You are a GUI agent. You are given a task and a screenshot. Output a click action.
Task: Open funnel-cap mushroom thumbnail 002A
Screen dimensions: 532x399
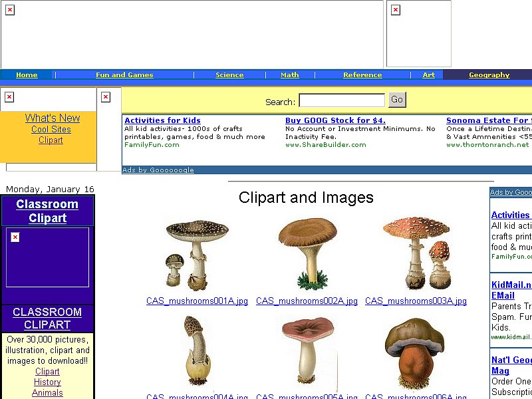[x=307, y=254]
